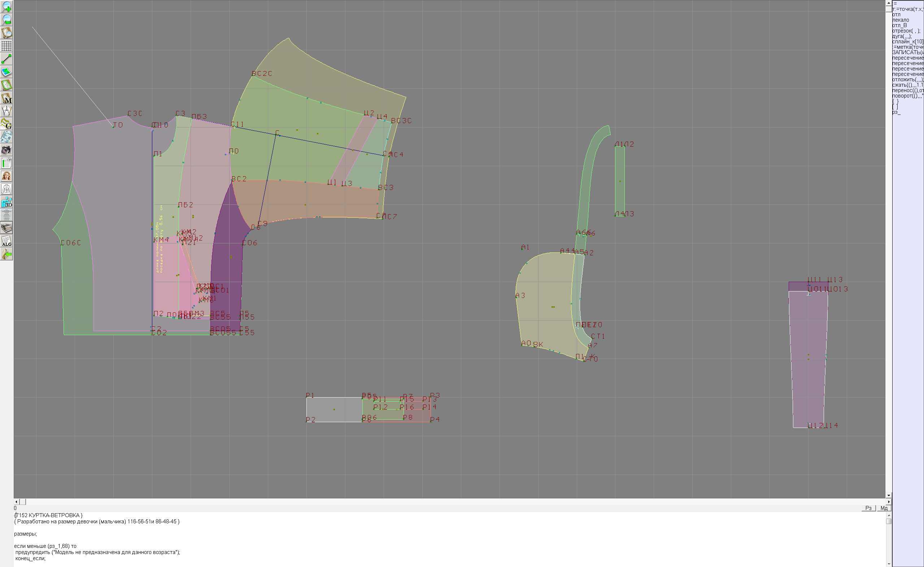This screenshot has width=924, height=567.
Task: Click in the algorithm text line 'размеры;'
Action: point(25,534)
